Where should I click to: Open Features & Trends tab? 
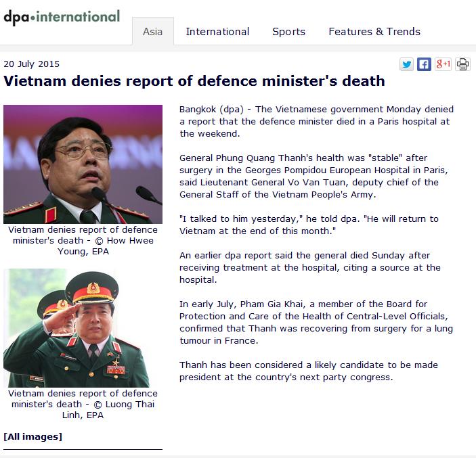374,32
